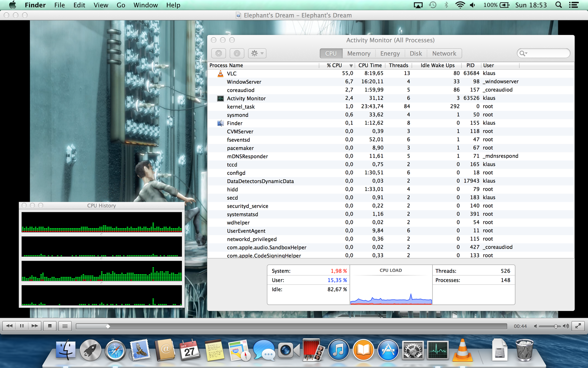Screen dimensions: 588x368
Task: Select the DataDetectorsDynamicData process row
Action: coord(391,181)
